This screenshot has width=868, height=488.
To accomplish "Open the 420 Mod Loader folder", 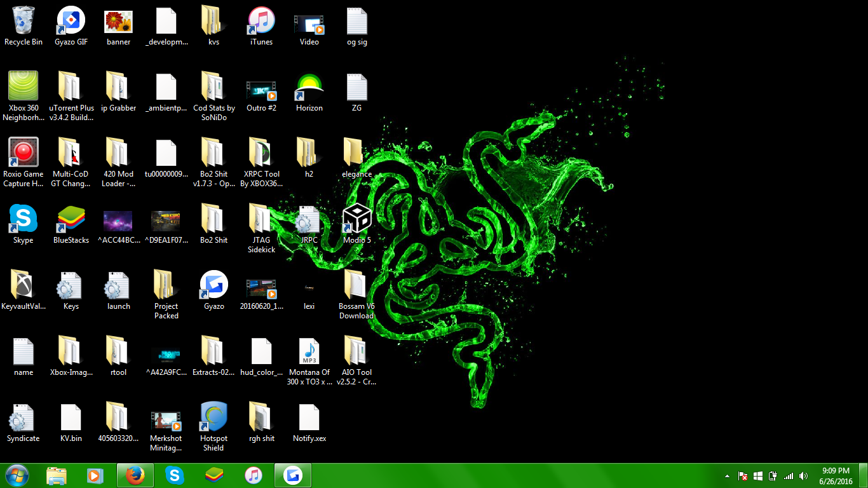I will click(x=118, y=163).
